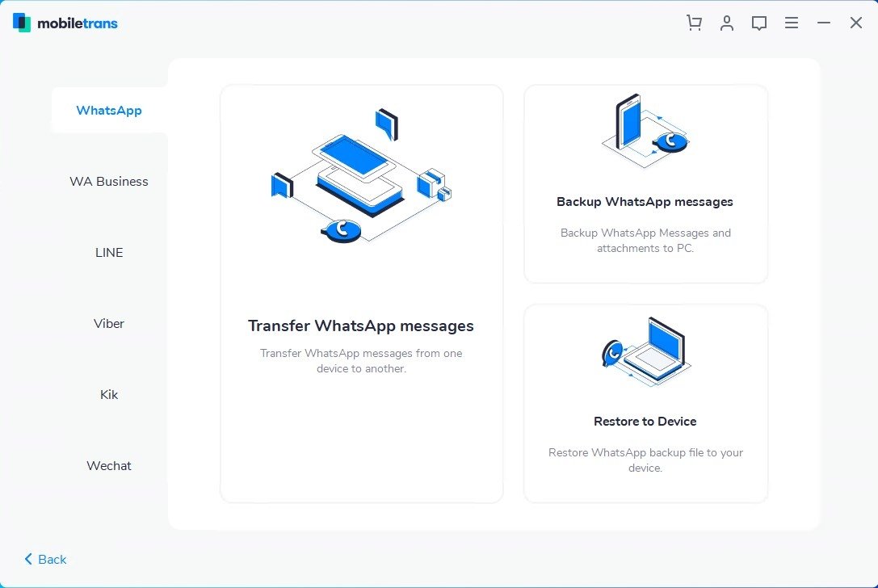
Task: Select the WhatsApp sidebar tab
Action: pos(108,110)
